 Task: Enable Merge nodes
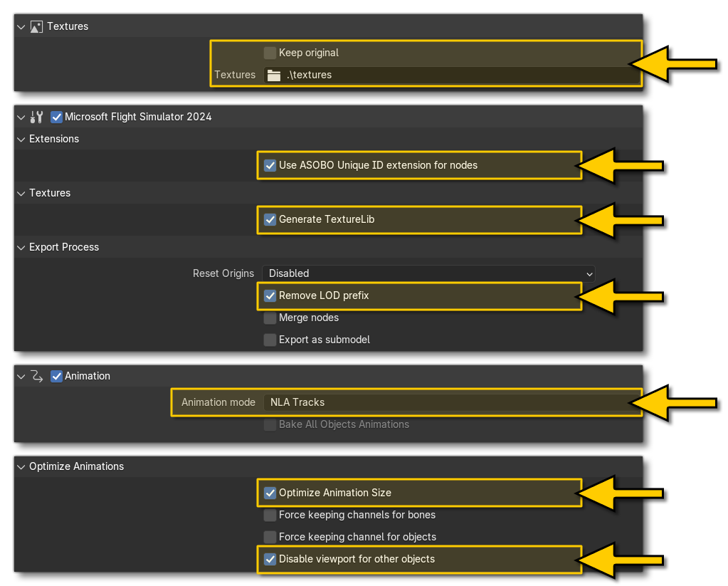coord(270,318)
